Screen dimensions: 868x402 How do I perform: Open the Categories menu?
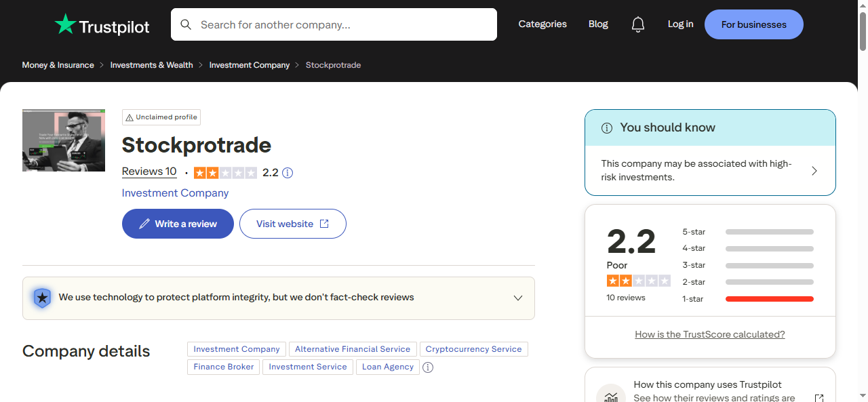(x=542, y=24)
